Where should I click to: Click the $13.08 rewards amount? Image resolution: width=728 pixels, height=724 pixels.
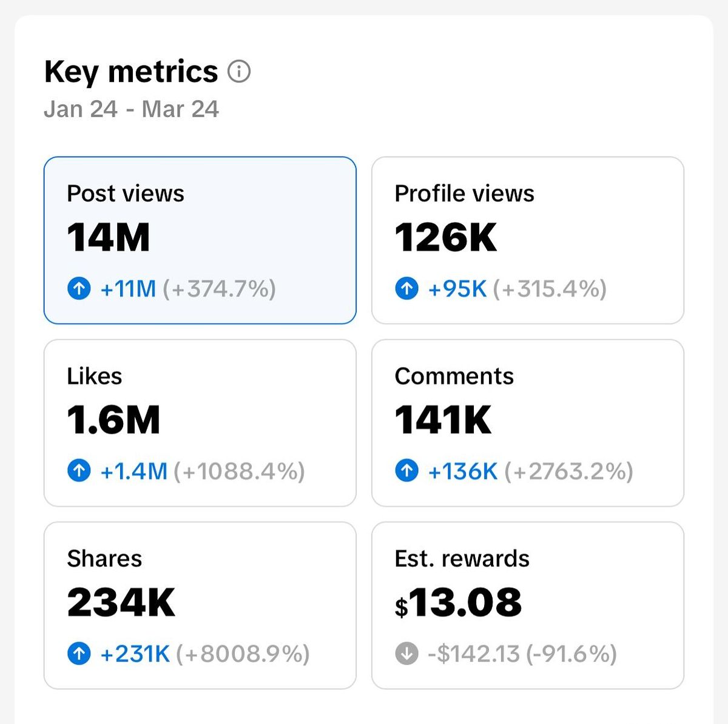click(458, 603)
